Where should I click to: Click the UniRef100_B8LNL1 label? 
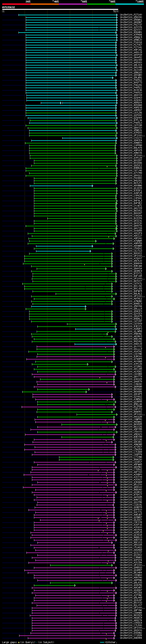[131, 294]
